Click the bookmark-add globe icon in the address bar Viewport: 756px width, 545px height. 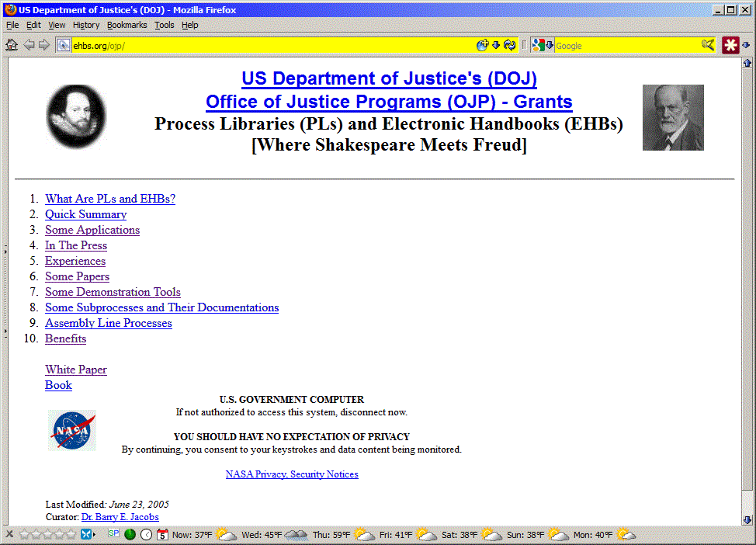[482, 45]
